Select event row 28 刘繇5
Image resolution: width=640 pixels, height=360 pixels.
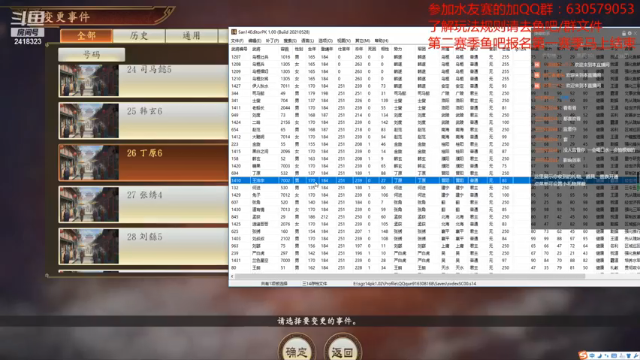pos(143,246)
